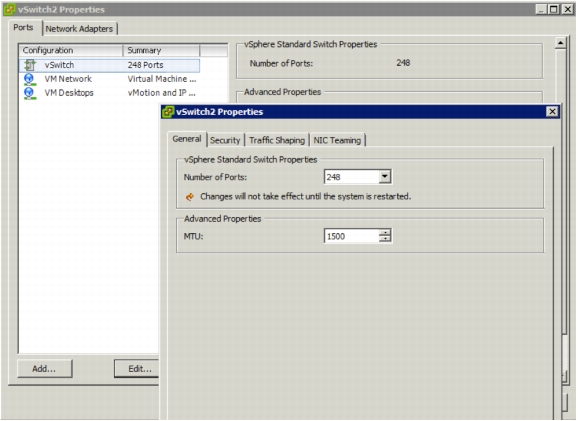Select the Ports tab in the back window
The image size is (578, 421).
coord(23,27)
